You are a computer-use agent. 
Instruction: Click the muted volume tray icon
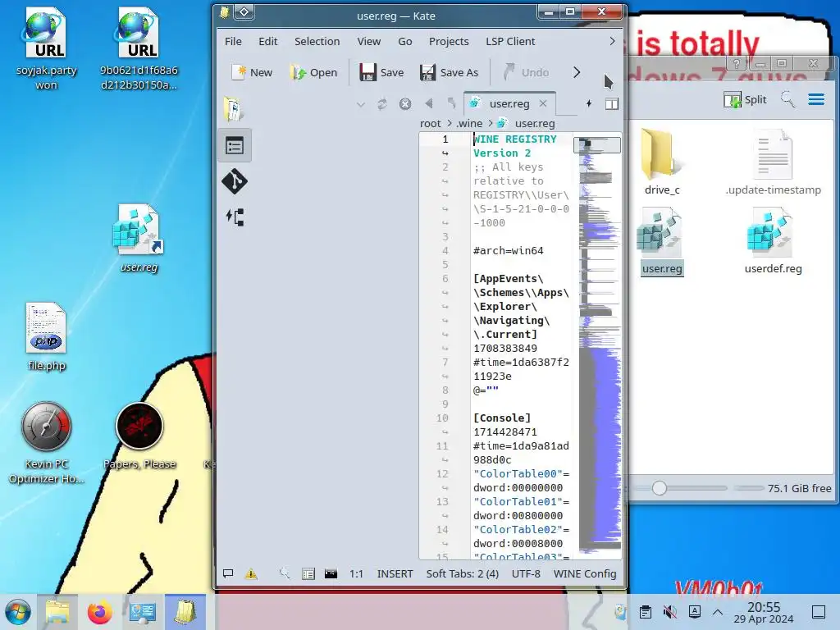[x=669, y=612]
